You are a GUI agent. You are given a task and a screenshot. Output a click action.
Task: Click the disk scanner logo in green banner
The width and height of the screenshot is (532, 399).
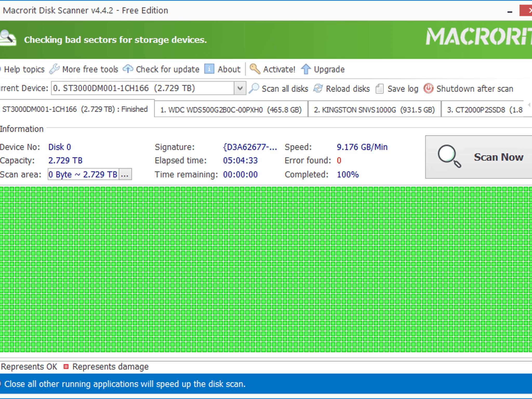click(x=8, y=38)
